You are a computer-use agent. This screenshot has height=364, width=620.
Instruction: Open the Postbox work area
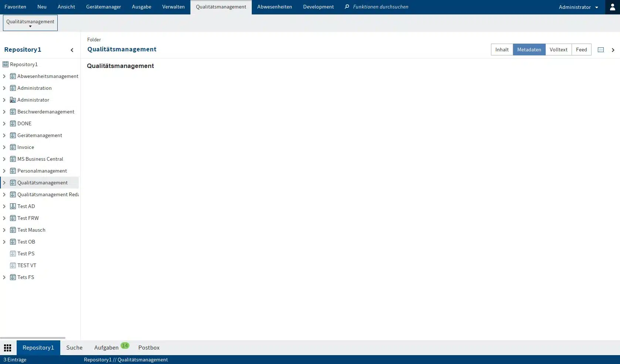pyautogui.click(x=149, y=348)
